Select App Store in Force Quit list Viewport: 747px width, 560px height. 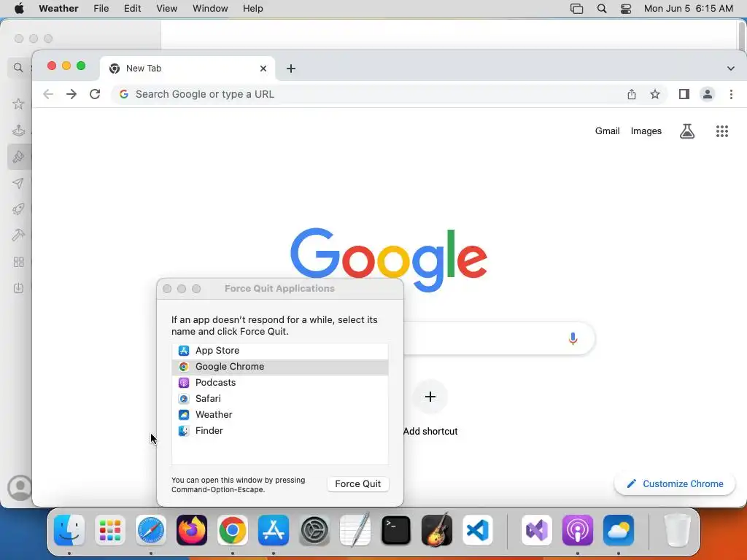tap(279, 351)
